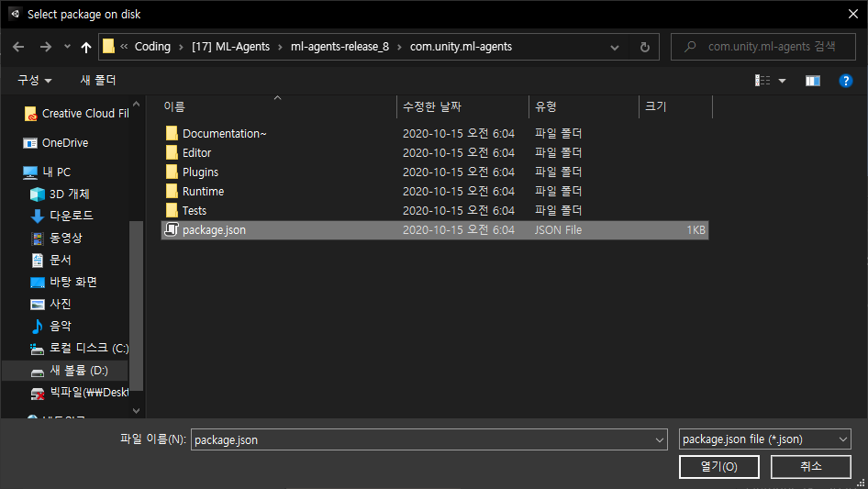Viewport: 868px width, 489px height.
Task: Toggle the preview pane
Action: 813,81
